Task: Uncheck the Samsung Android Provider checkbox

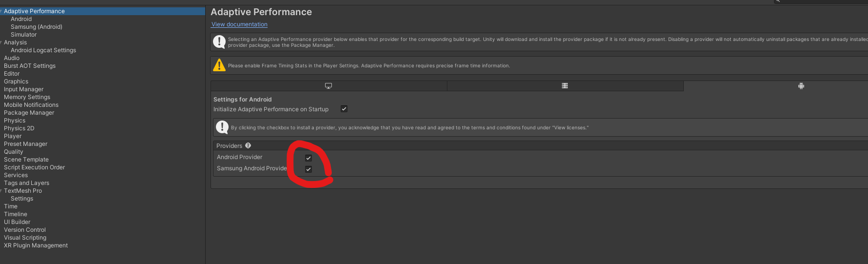Action: pos(309,169)
